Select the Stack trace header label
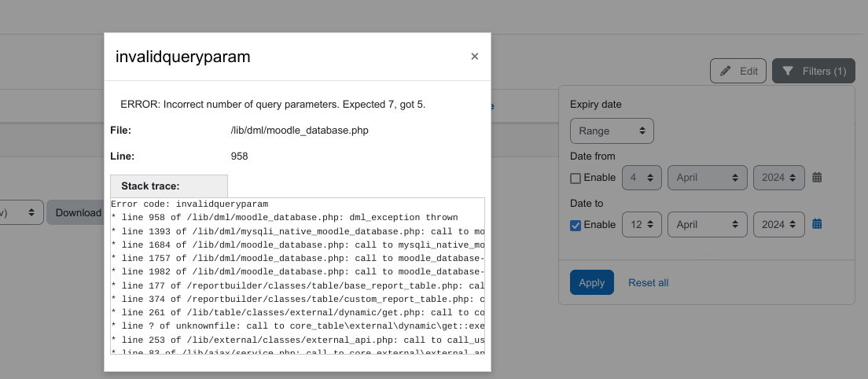The width and height of the screenshot is (868, 379). [x=151, y=186]
